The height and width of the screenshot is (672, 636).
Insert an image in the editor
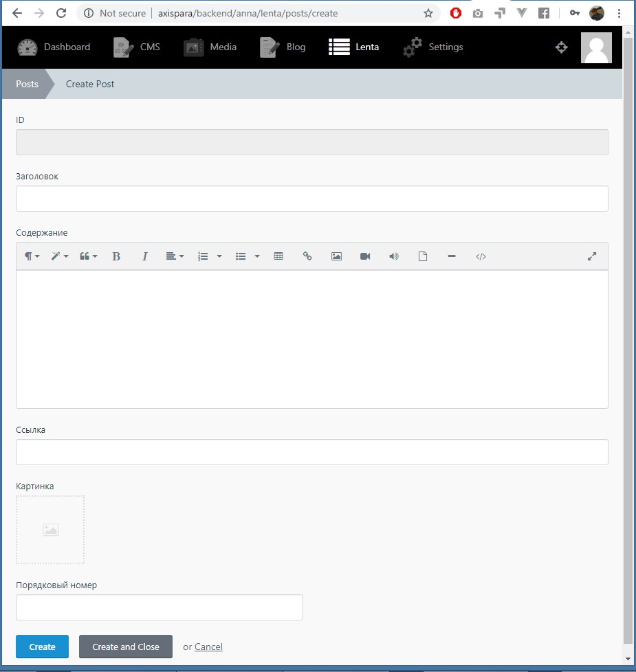[336, 256]
